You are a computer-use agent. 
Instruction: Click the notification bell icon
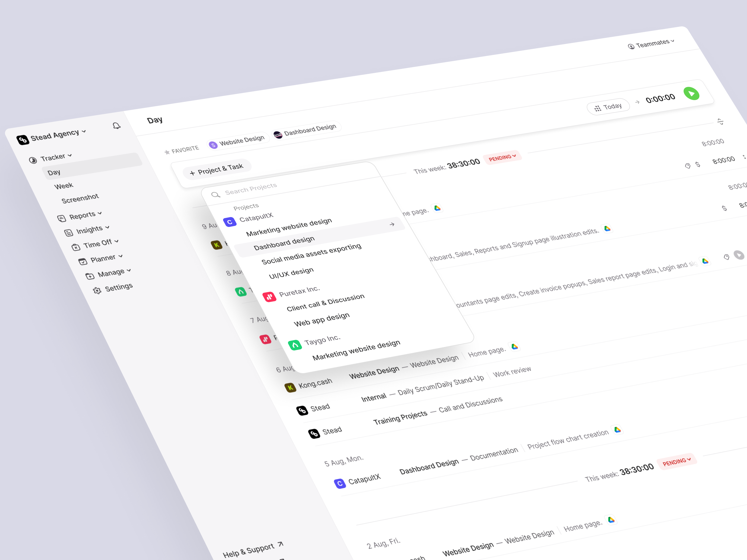(116, 126)
